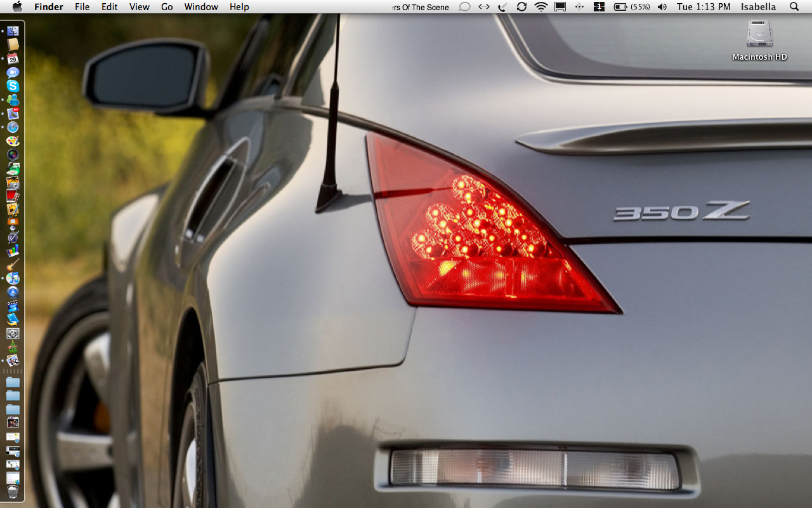Select the Macintosh HD desktop drive
The width and height of the screenshot is (812, 508).
(760, 39)
